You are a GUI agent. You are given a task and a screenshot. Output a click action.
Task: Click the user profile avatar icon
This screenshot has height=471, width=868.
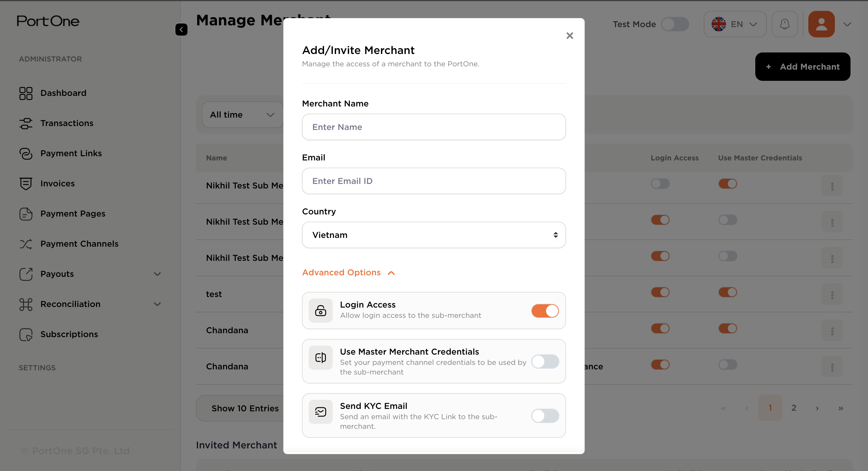821,24
